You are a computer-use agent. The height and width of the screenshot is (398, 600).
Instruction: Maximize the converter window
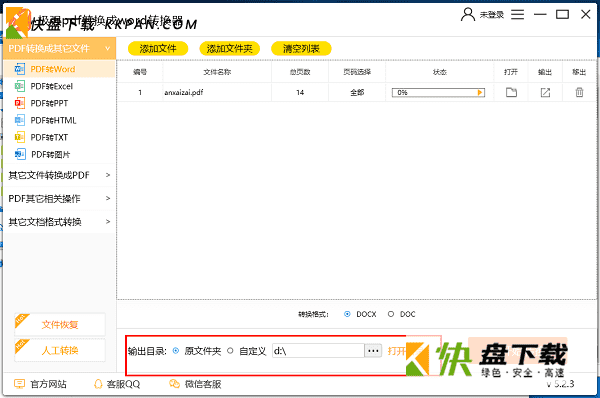pos(562,15)
